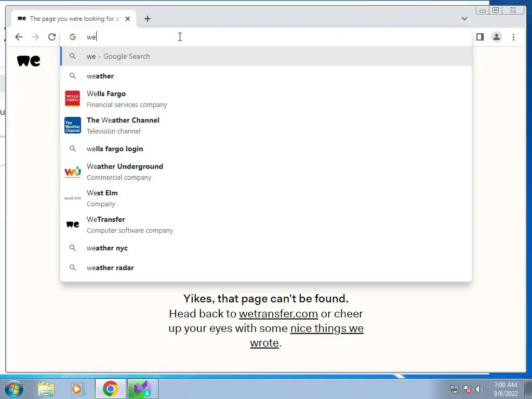Click the West Elm logo icon
The image size is (532, 399).
(x=73, y=198)
